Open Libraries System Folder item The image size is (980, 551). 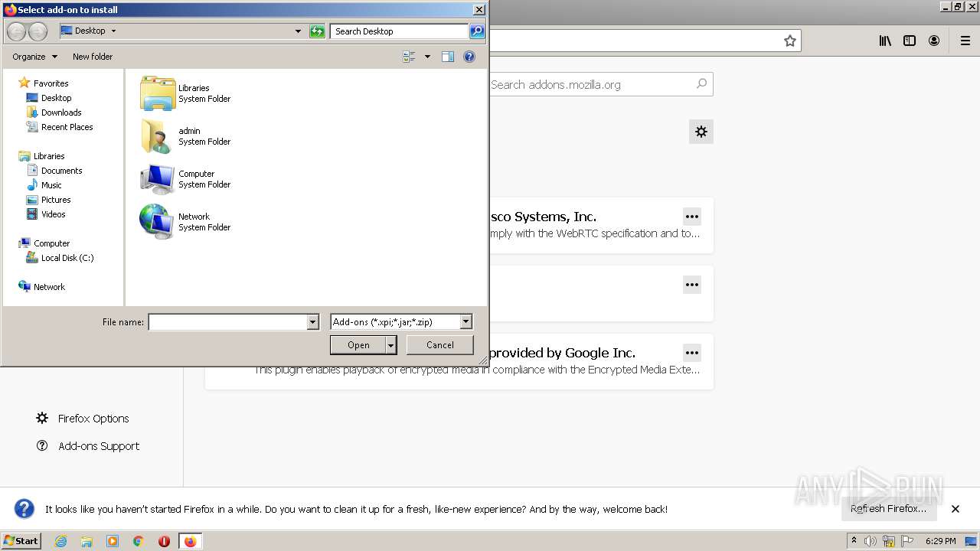(x=185, y=93)
